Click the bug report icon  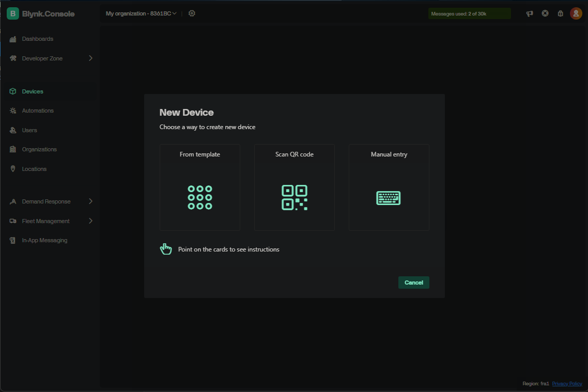click(x=560, y=13)
